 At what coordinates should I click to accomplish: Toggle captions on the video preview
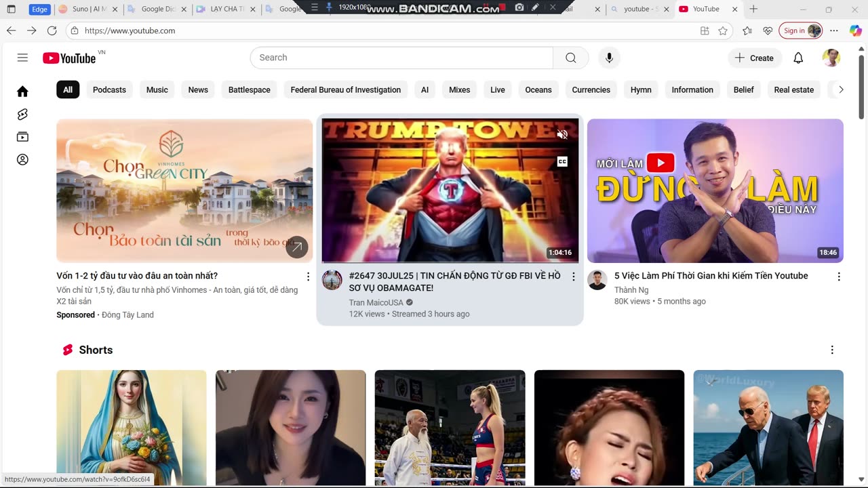tap(562, 161)
